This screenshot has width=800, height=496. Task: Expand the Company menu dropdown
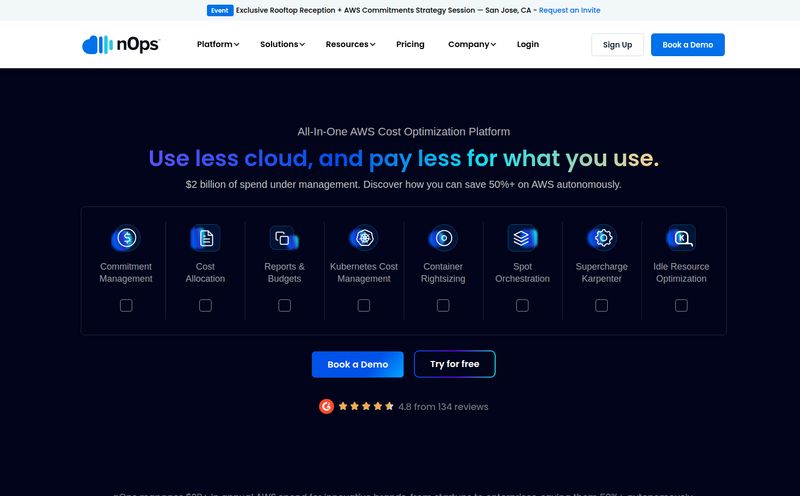tap(472, 44)
